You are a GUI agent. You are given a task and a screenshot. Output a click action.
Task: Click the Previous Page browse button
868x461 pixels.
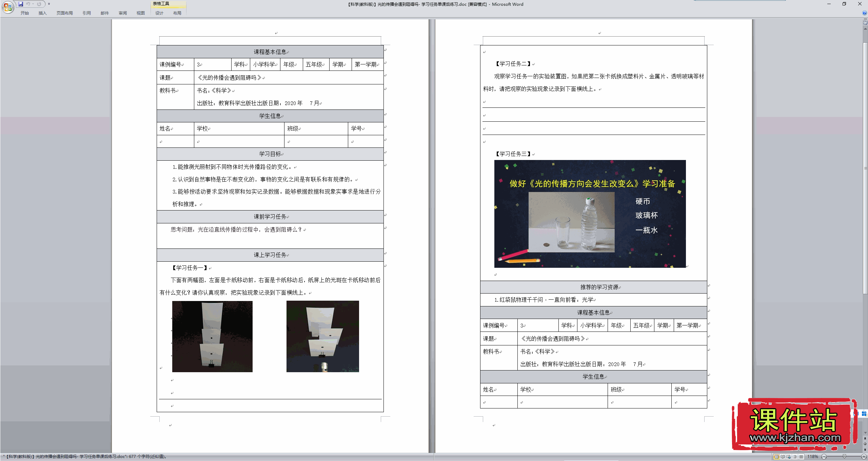tap(865, 438)
